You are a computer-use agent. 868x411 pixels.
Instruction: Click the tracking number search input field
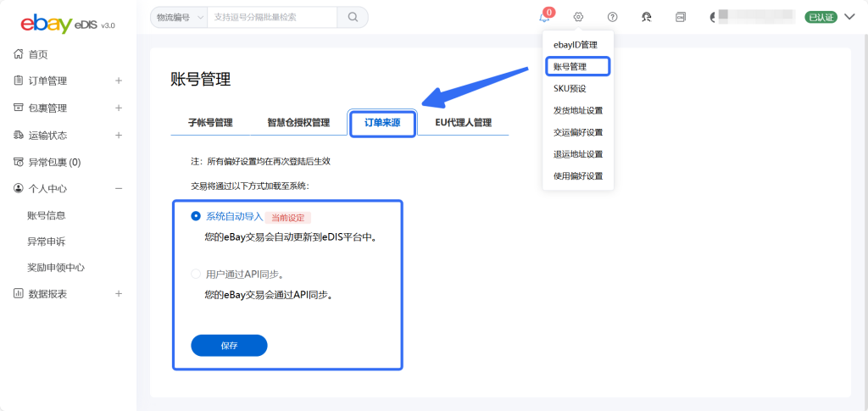click(x=271, y=17)
